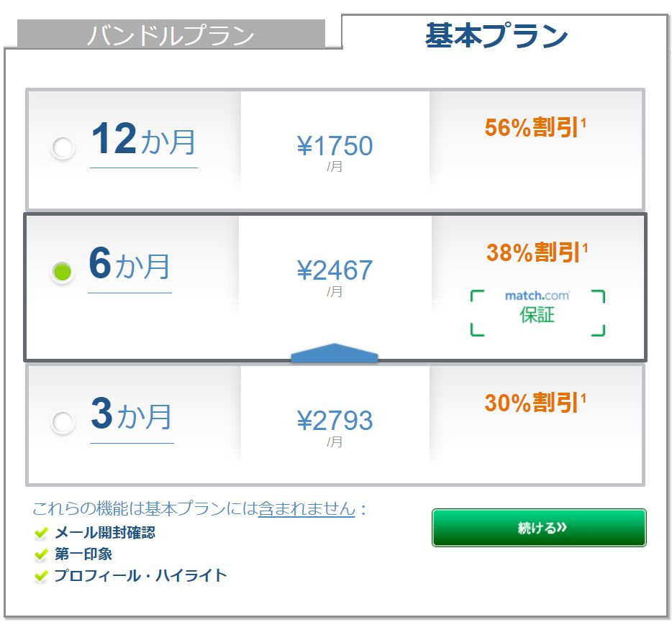The height and width of the screenshot is (622, 672).
Task: Click the ¥2793 monthly price
Action: [335, 420]
